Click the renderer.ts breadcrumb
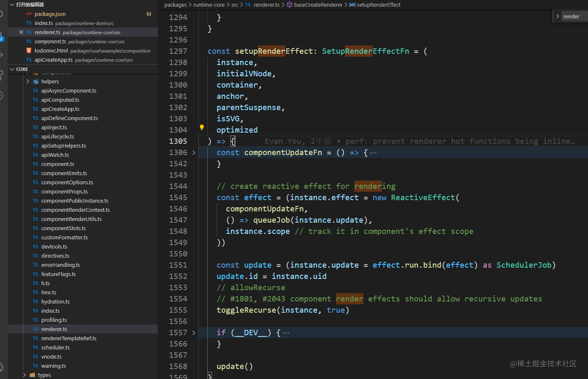Viewport: 588px width, 379px height. 267,5
